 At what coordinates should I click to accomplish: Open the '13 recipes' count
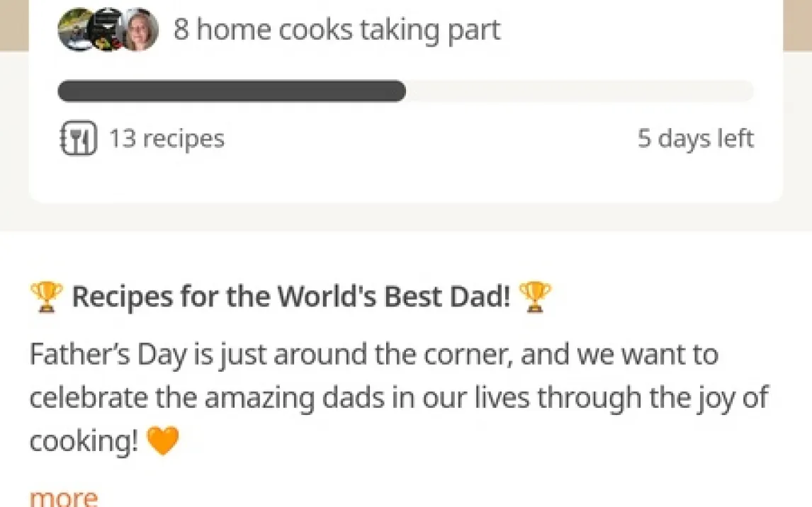(x=166, y=139)
